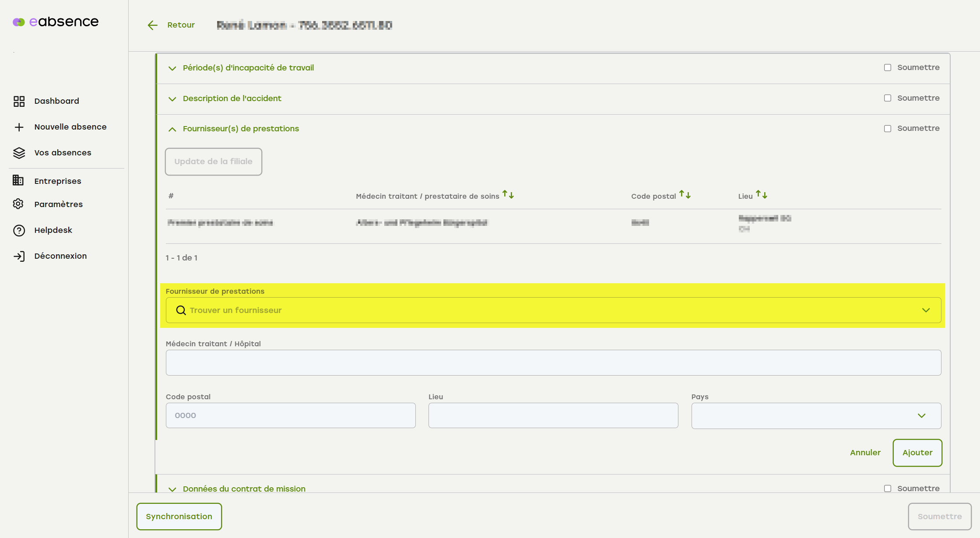Click the Ajouter button
Screen dimensions: 980x538
(x=917, y=453)
